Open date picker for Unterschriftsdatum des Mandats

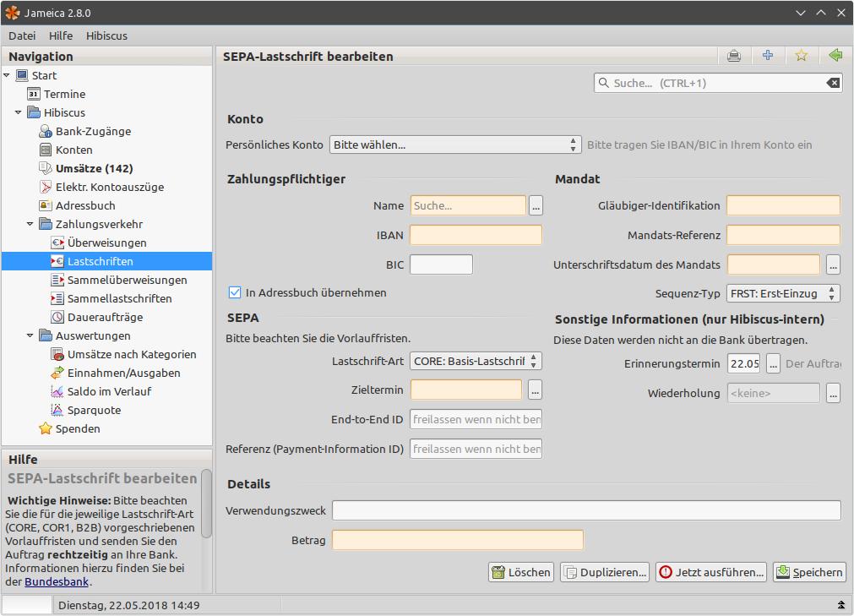833,264
